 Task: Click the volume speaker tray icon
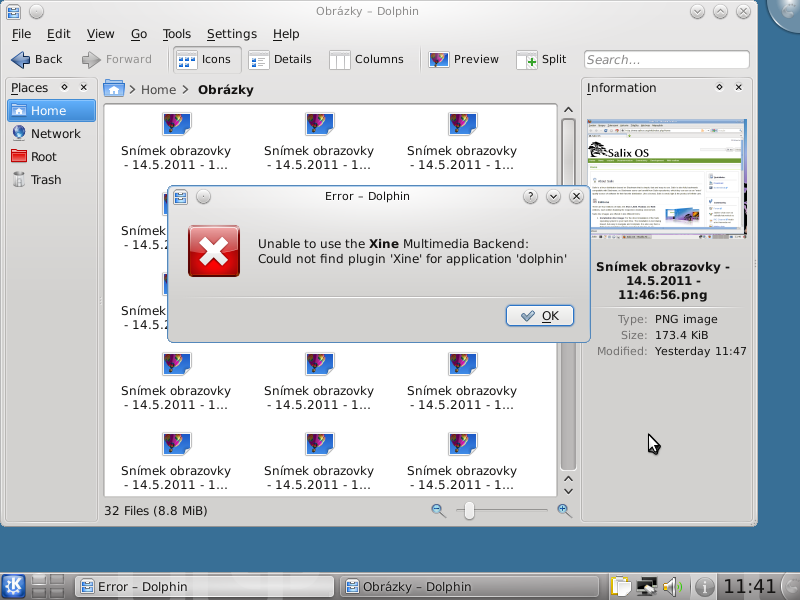coord(672,587)
